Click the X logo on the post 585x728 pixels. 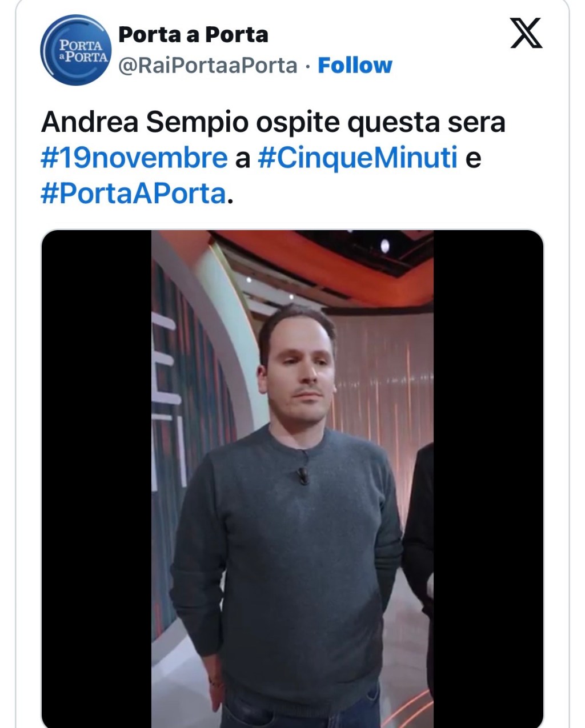pos(526,34)
